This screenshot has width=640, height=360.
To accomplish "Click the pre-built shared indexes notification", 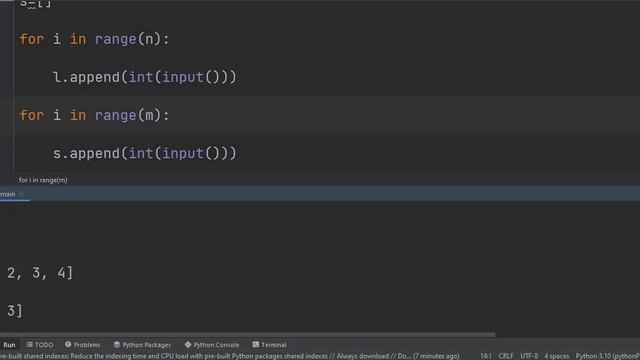I will pos(229,356).
